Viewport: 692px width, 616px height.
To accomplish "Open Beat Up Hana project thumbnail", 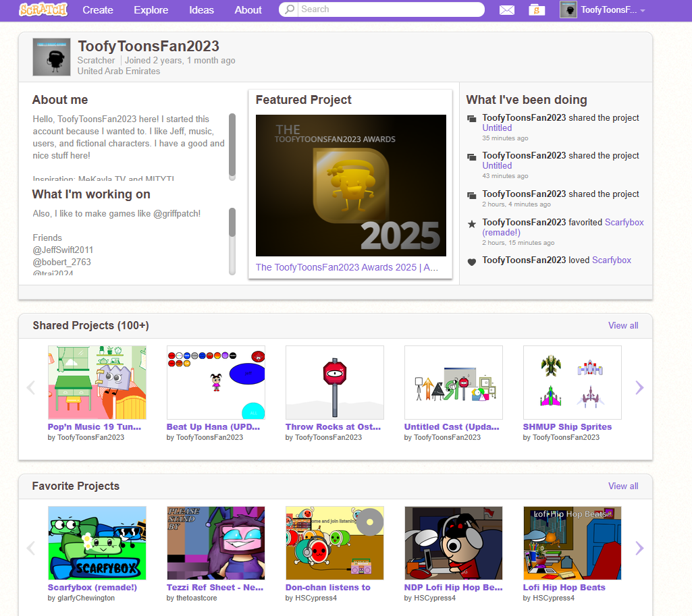I will pos(216,383).
